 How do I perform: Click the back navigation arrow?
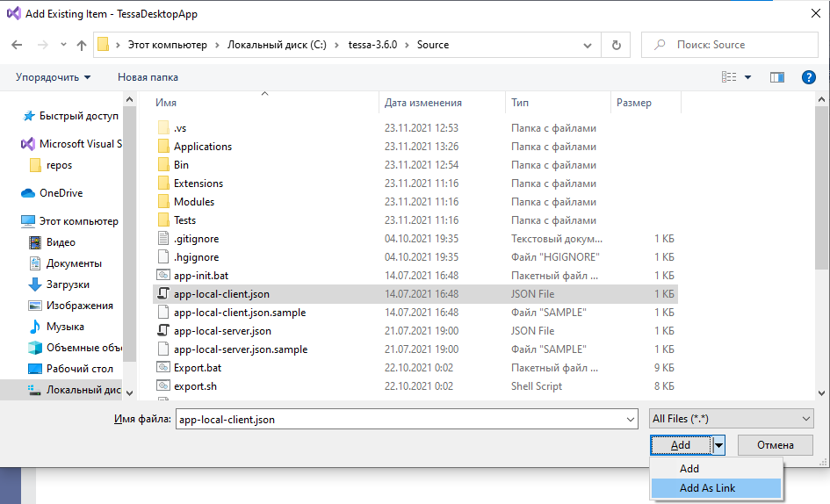coord(17,45)
